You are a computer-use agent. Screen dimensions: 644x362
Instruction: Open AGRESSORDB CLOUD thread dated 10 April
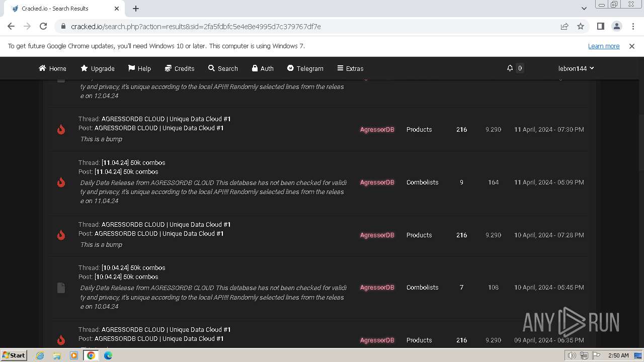(x=166, y=225)
